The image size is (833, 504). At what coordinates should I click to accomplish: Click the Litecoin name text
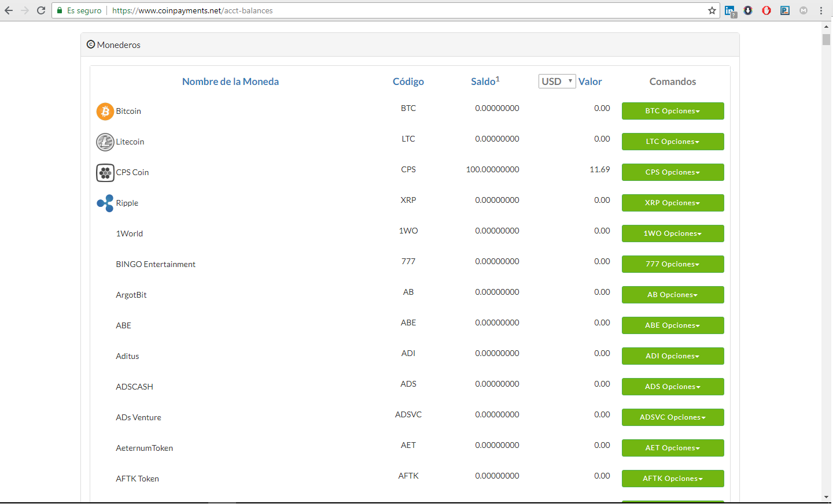[x=130, y=142]
